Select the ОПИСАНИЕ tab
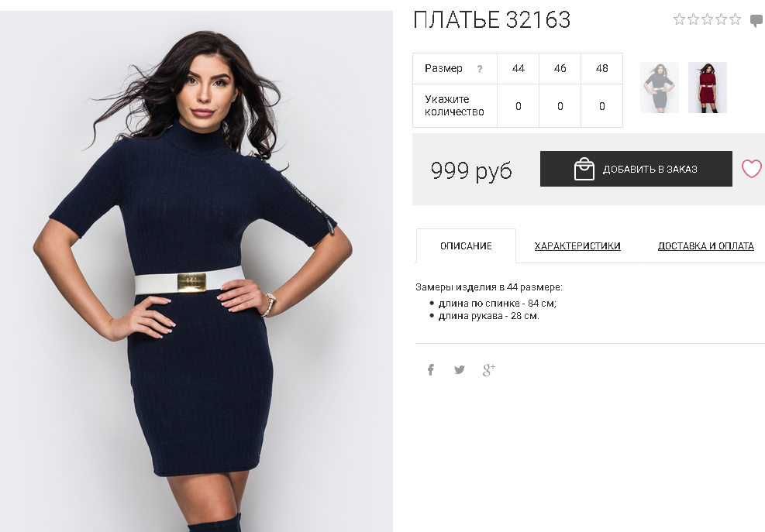The height and width of the screenshot is (532, 765). [466, 245]
